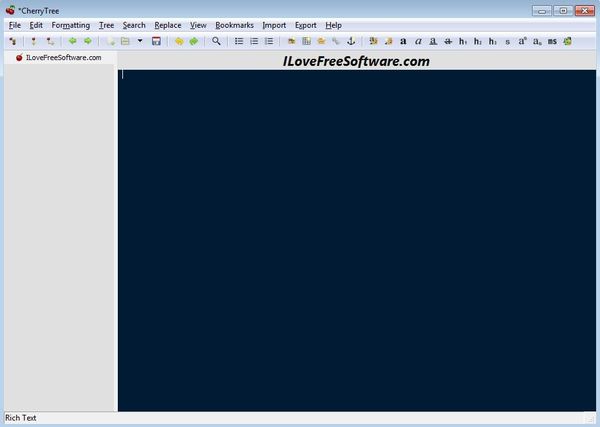Apply heading h2 style
This screenshot has width=600, height=427.
tap(478, 41)
